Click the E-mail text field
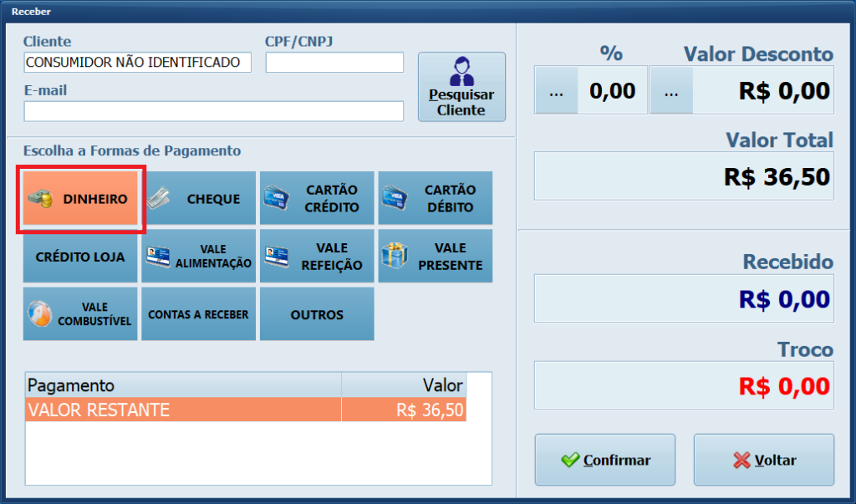 point(213,111)
